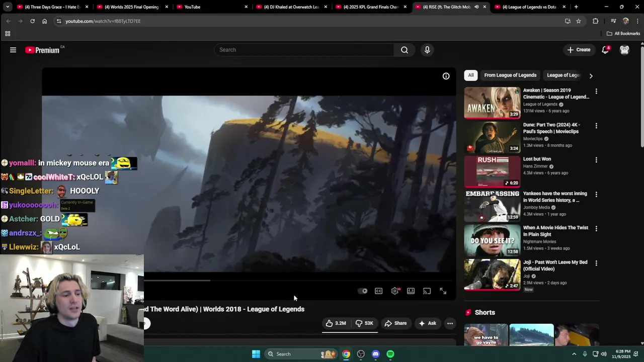Viewport: 644px width, 362px height.
Task: Bookmark this page with star icon
Action: coord(579,21)
